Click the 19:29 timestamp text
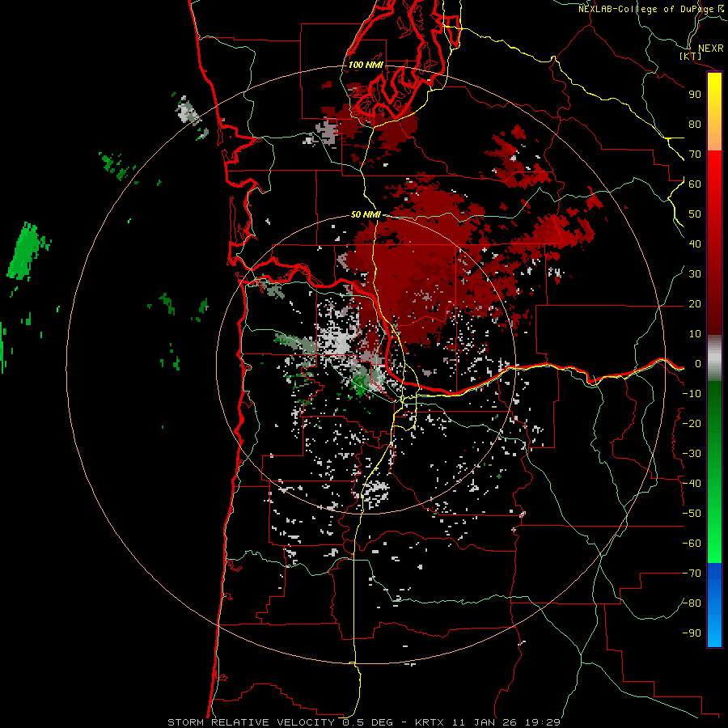The height and width of the screenshot is (728, 728). coord(542,722)
